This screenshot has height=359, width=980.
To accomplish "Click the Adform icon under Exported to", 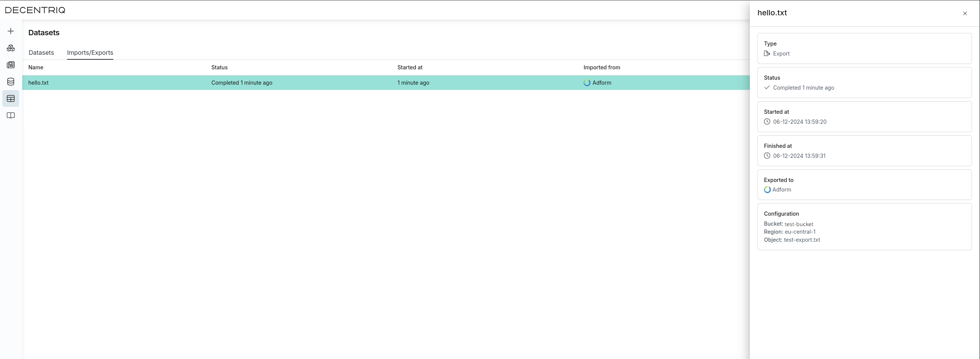I will point(767,190).
